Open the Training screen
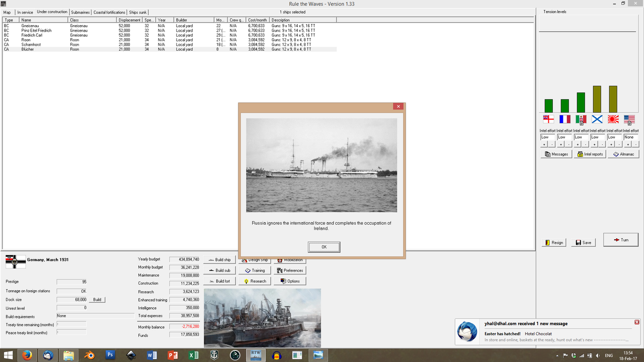 255,270
